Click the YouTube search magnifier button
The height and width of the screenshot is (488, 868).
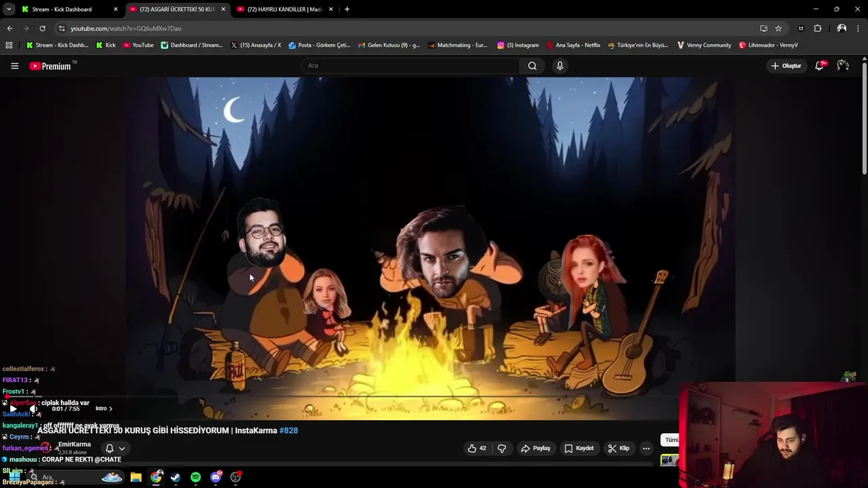pos(532,66)
